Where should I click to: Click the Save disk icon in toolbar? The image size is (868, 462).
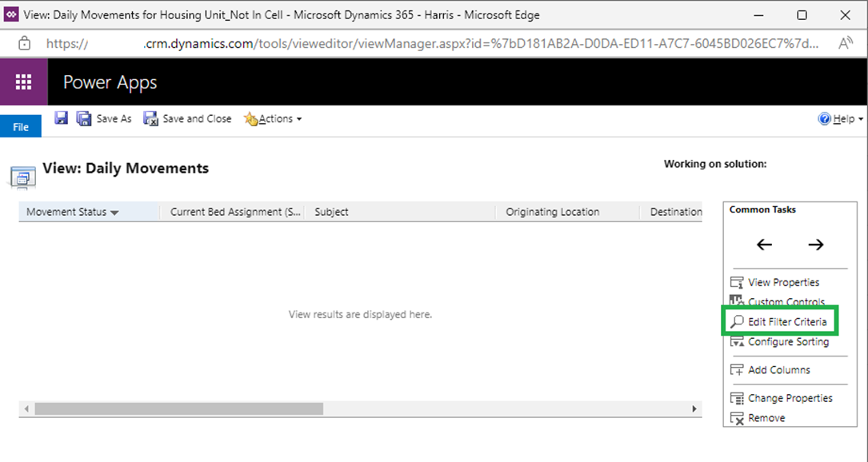tap(61, 117)
